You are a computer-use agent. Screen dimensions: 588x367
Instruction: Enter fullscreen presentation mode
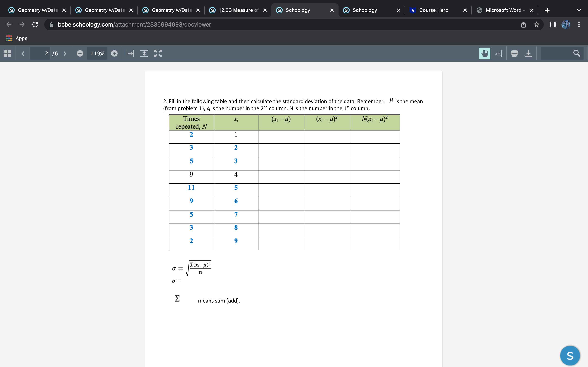coord(158,53)
